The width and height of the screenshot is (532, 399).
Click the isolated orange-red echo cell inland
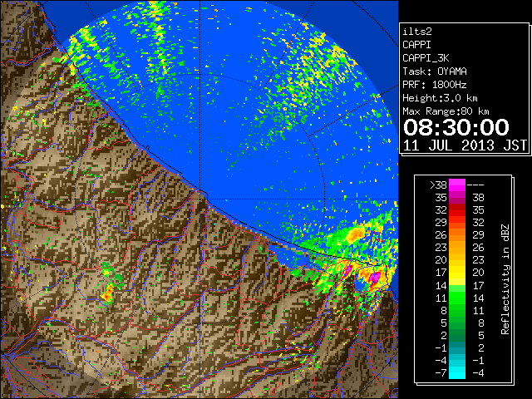tap(108, 293)
